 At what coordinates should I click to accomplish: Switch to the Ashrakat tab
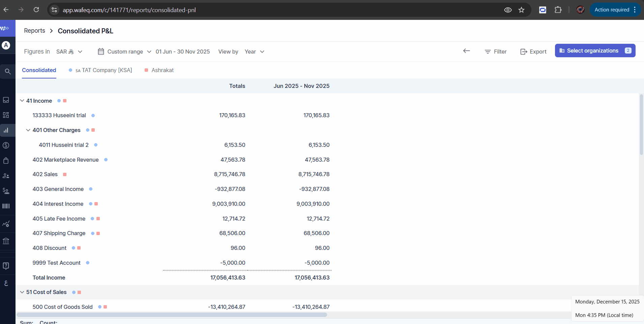[162, 70]
